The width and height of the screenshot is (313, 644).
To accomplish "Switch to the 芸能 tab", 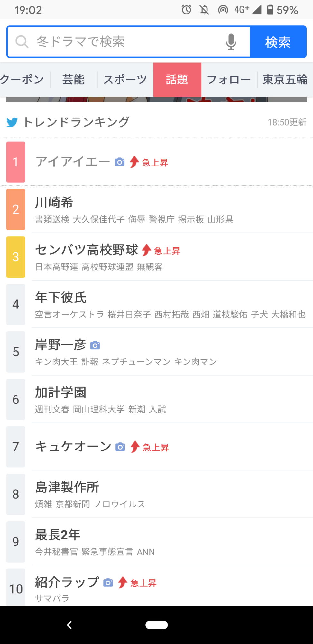I will click(73, 80).
